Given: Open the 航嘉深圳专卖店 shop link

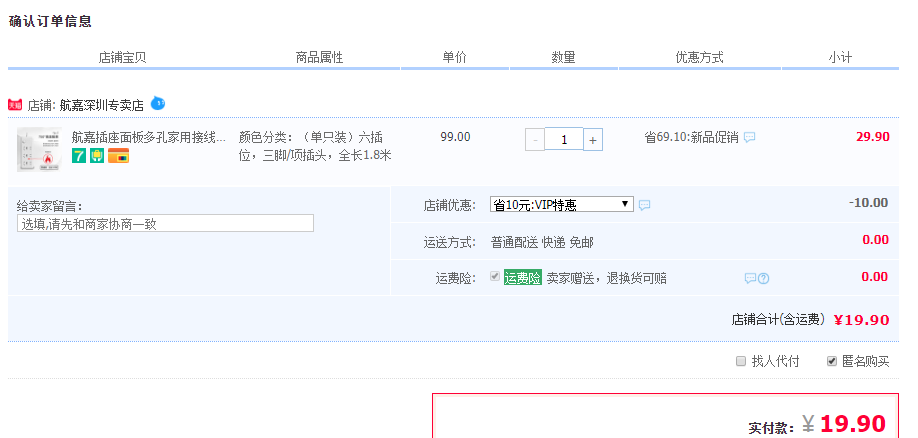Looking at the screenshot, I should point(101,105).
